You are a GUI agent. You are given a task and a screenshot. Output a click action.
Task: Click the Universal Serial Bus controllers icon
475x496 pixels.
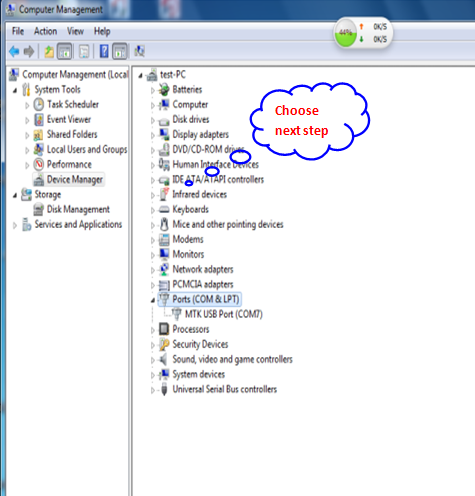(164, 389)
